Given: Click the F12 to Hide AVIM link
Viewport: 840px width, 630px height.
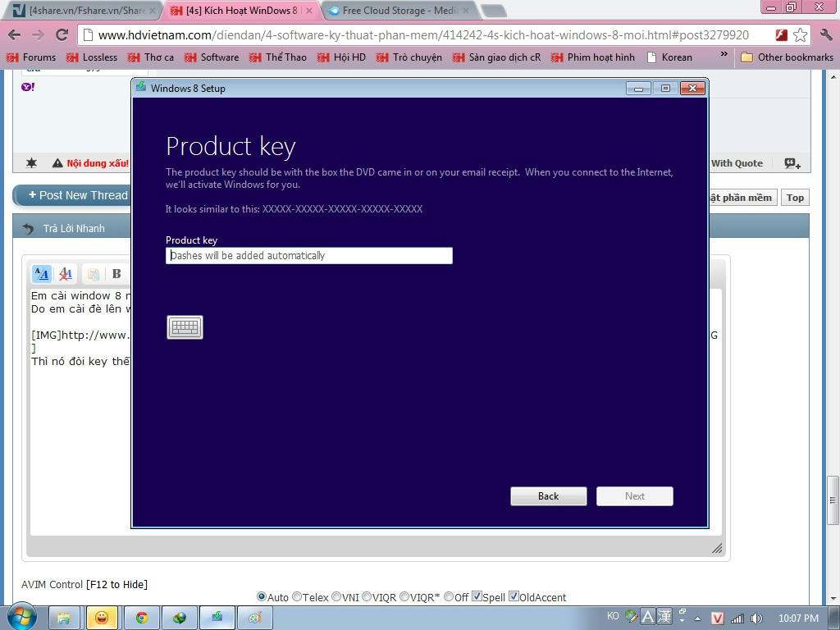Looking at the screenshot, I should click(116, 584).
